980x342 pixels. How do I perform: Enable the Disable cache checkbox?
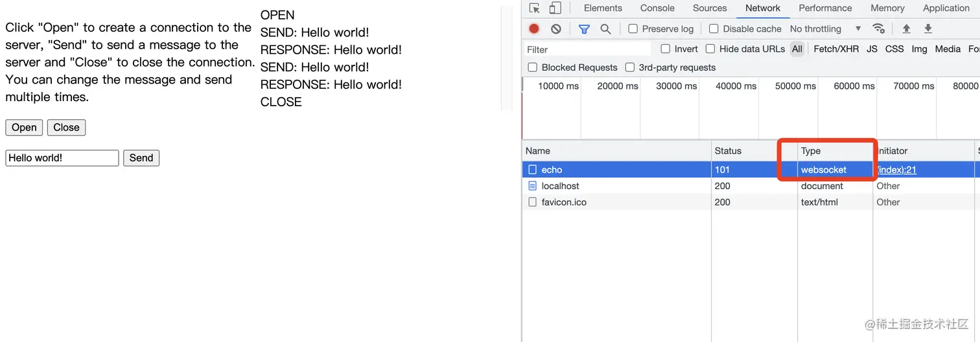coord(714,28)
